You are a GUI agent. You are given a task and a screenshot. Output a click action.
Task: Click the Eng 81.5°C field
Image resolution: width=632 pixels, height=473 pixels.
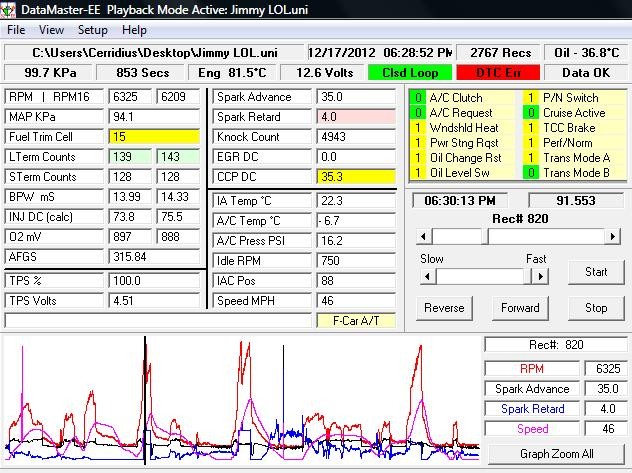click(232, 73)
